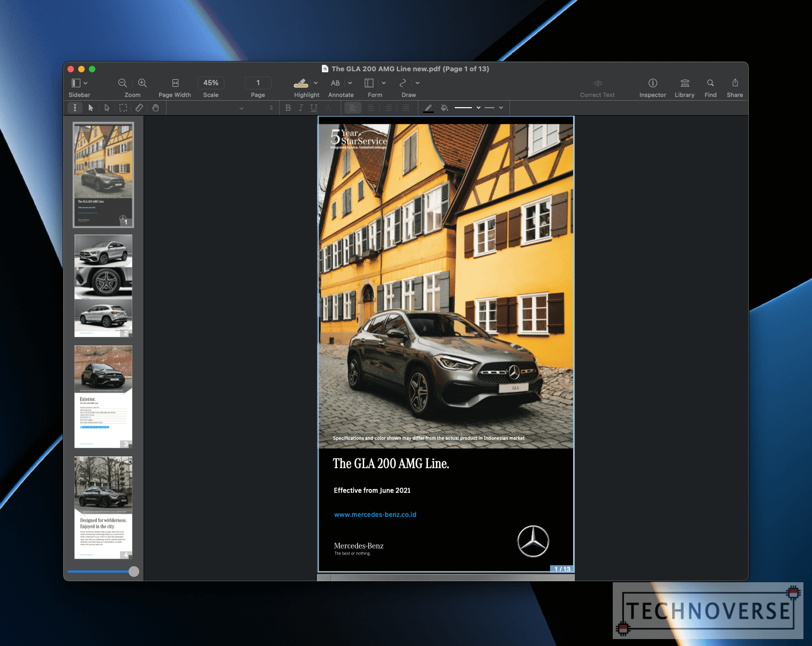Click 'Mercedes-Benz' brand text

tap(359, 546)
